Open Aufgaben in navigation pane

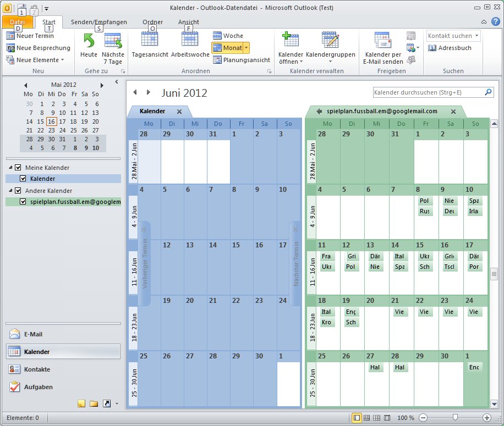coord(63,387)
